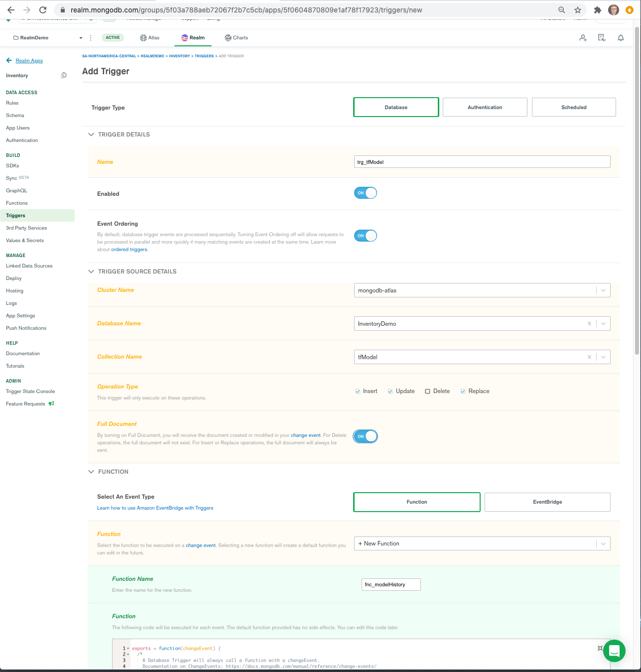Select the Scheduled trigger type
The image size is (641, 672).
pos(574,107)
